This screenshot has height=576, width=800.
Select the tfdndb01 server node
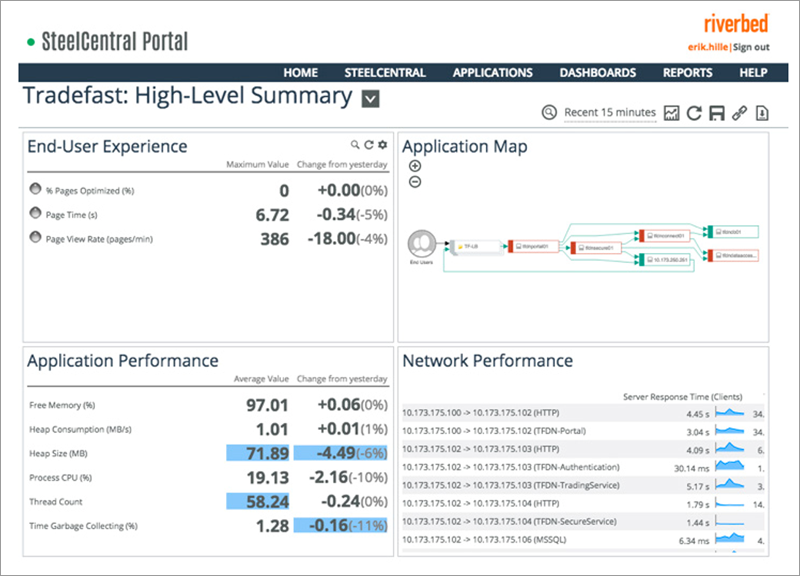(733, 232)
